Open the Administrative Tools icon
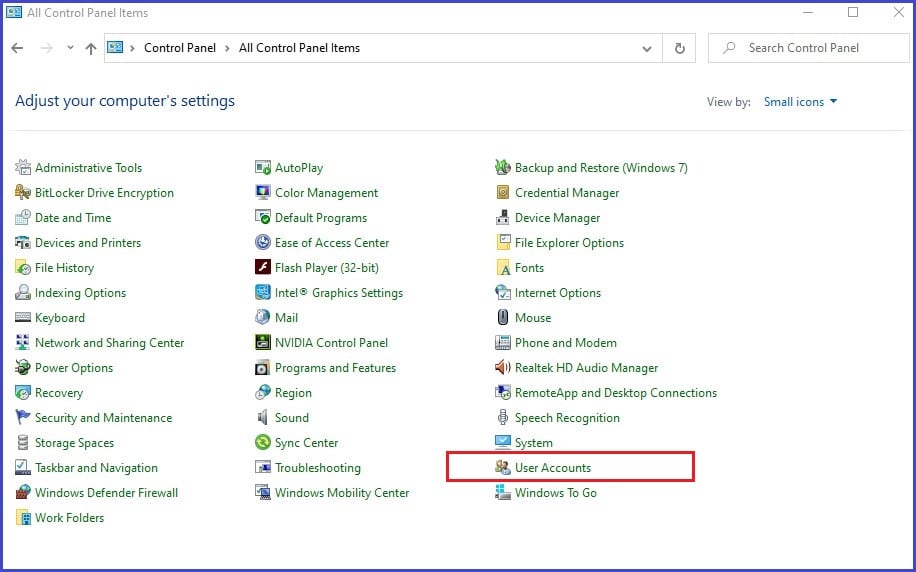Image resolution: width=916 pixels, height=572 pixels. pyautogui.click(x=23, y=168)
